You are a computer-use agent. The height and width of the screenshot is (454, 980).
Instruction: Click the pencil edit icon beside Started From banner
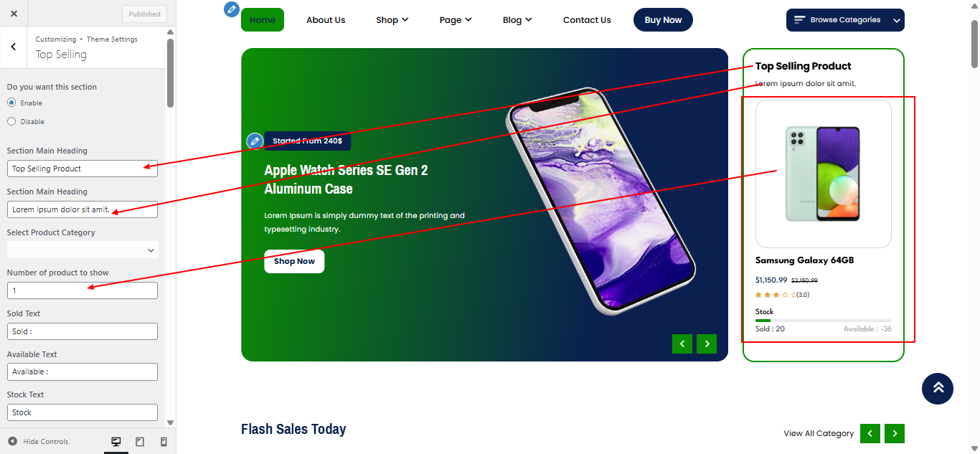254,141
